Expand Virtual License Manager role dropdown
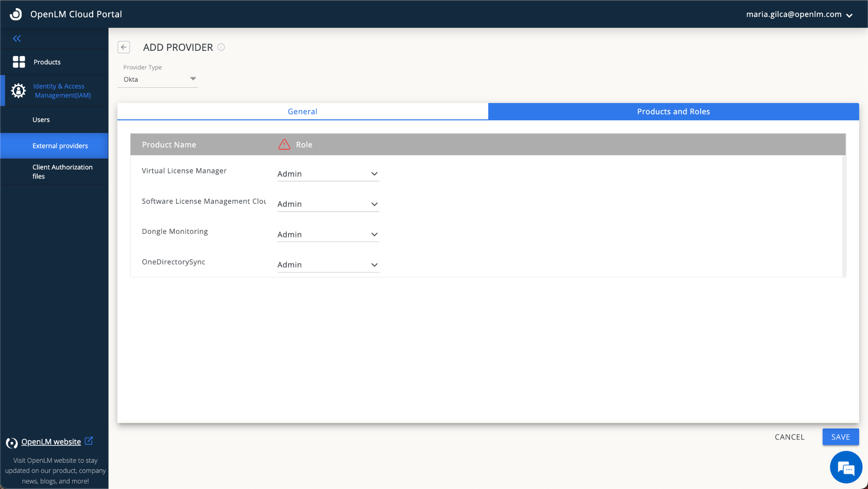This screenshot has width=868, height=489. pos(328,174)
